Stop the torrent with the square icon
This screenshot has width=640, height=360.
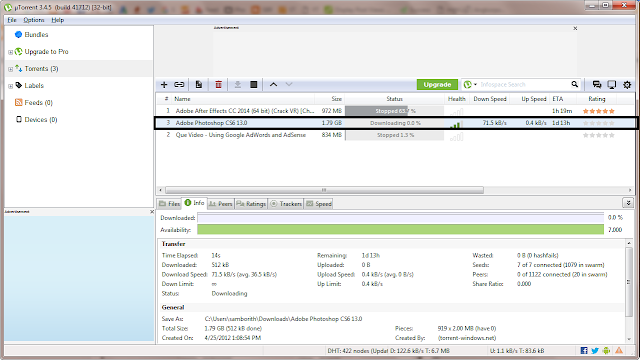tap(253, 84)
